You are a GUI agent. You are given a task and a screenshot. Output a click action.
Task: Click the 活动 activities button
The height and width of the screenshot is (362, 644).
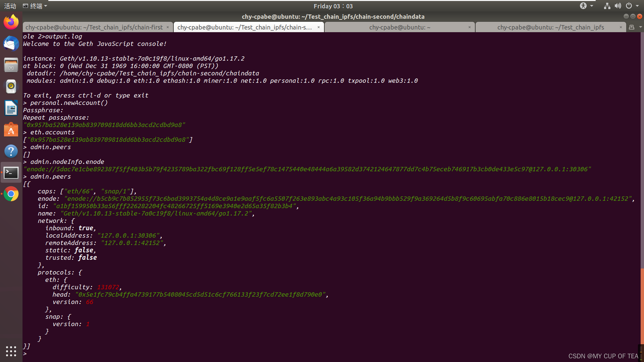point(10,6)
